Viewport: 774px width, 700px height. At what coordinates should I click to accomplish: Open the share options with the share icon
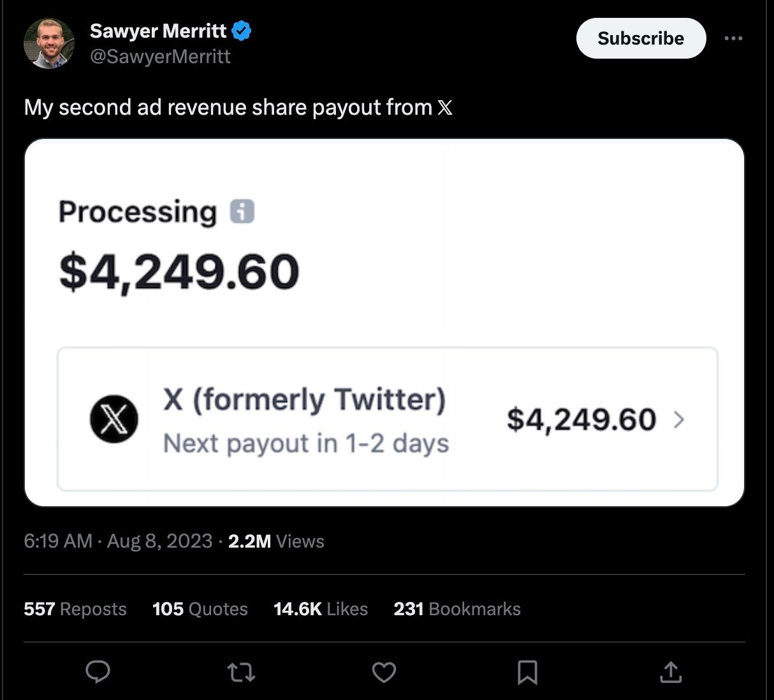(x=671, y=672)
